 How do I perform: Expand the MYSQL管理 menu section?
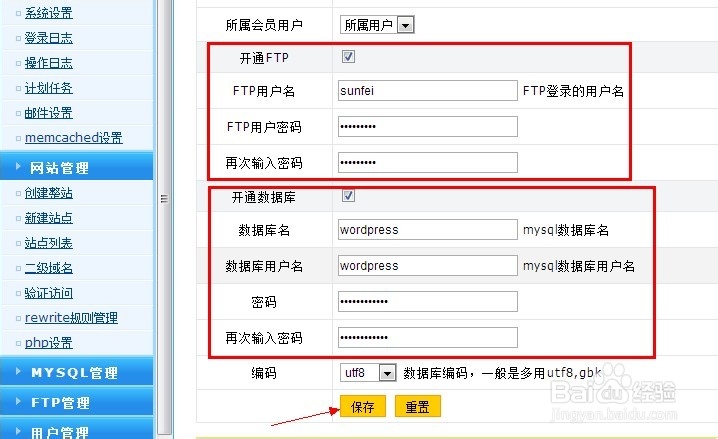[x=76, y=372]
